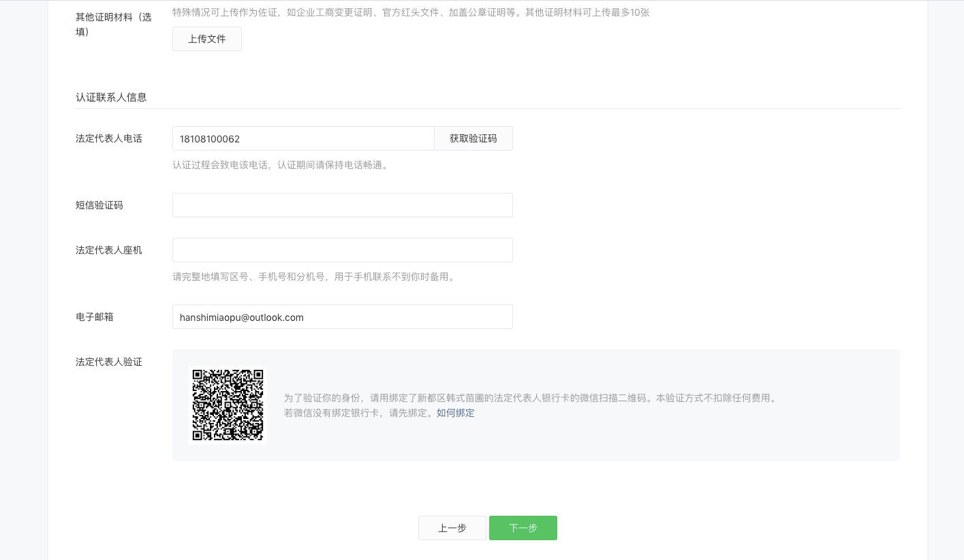Select the 法定代表人座机 landline input field
The image size is (964, 560).
343,250
